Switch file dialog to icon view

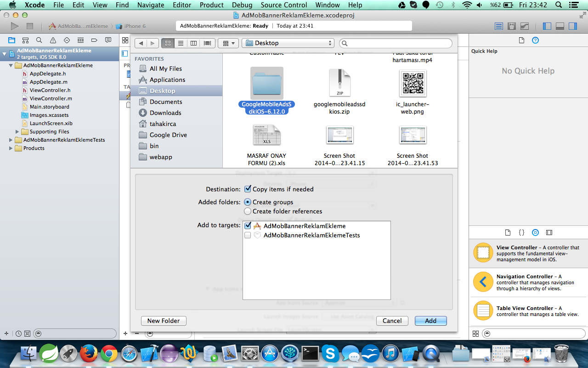pyautogui.click(x=168, y=43)
